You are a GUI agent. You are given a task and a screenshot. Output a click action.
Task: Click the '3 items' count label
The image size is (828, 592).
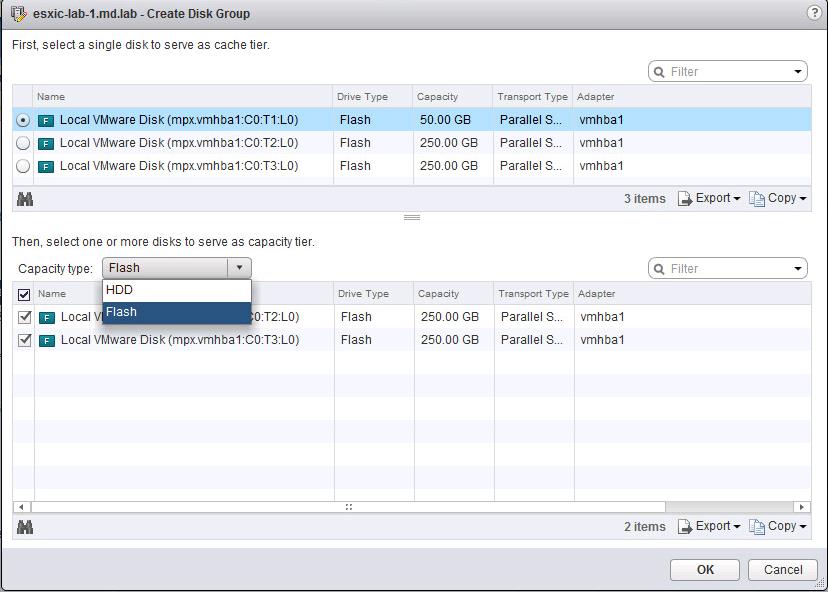[x=644, y=199]
